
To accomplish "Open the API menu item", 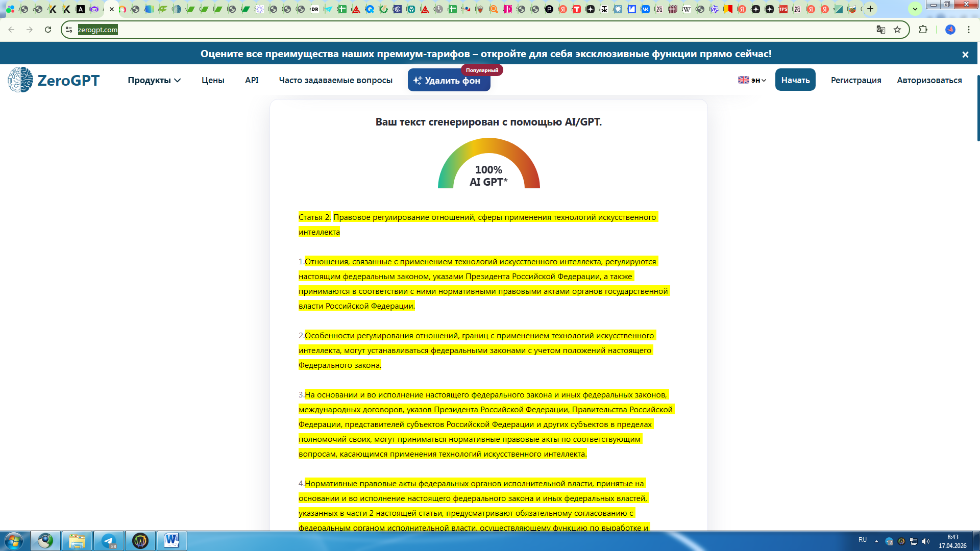I will pos(252,80).
